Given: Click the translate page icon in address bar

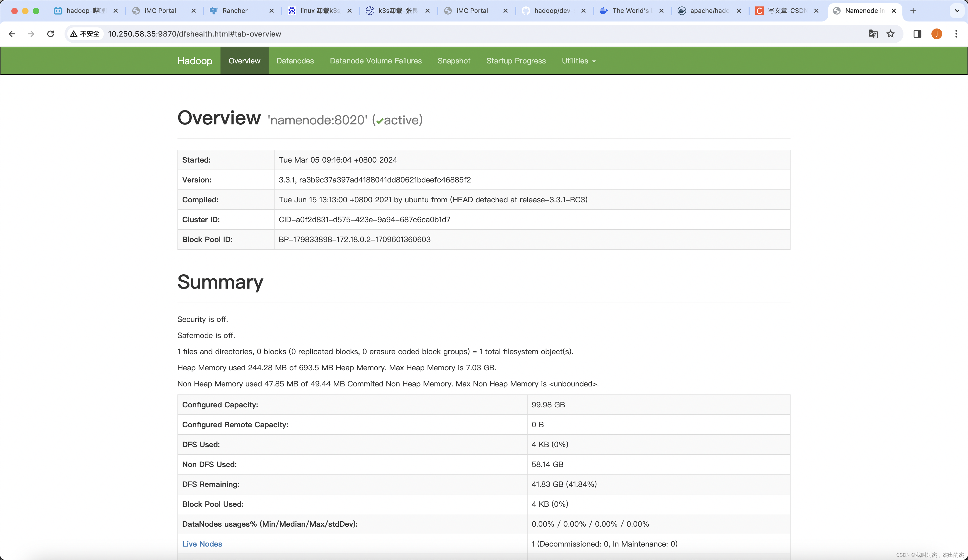Looking at the screenshot, I should click(873, 34).
